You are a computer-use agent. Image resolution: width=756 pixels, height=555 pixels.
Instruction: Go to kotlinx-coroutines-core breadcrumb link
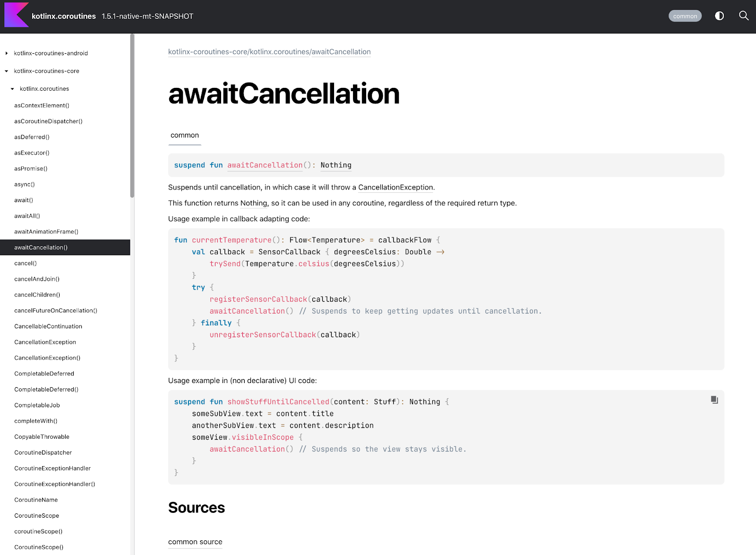pos(207,52)
